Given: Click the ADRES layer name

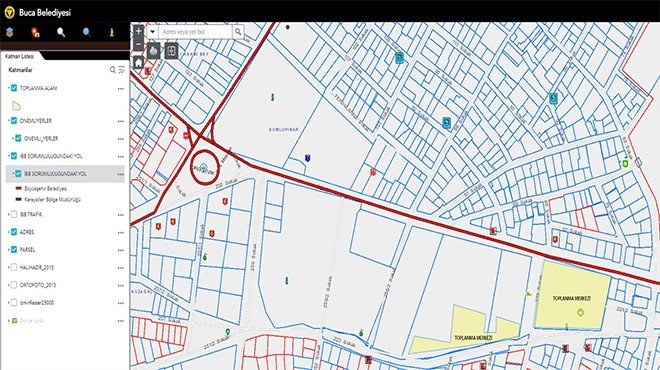Looking at the screenshot, I should pyautogui.click(x=27, y=232).
